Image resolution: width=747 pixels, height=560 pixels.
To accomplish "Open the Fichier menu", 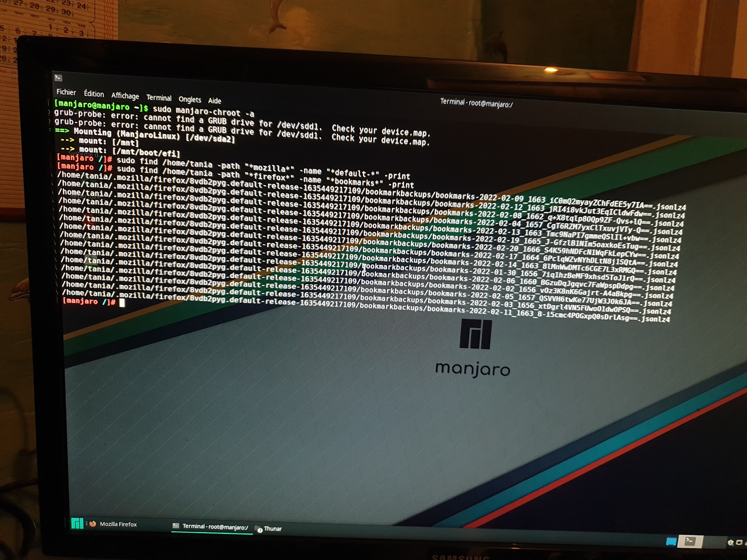I will click(66, 92).
